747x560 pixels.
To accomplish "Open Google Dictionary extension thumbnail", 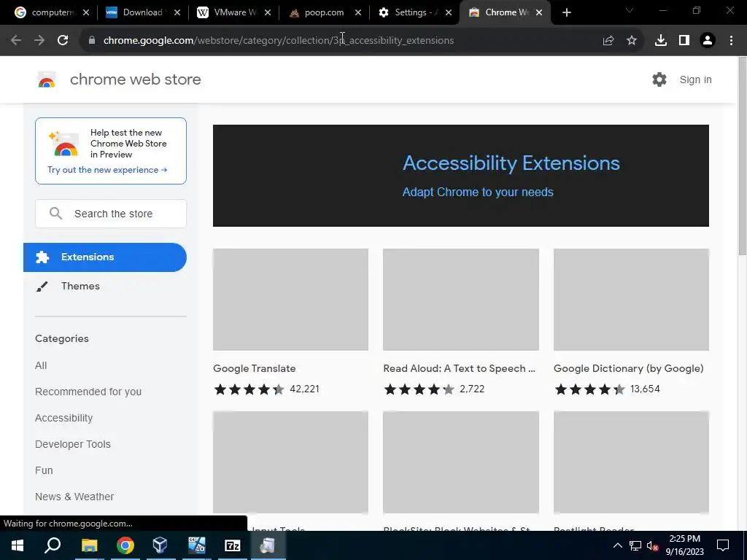I will click(631, 300).
